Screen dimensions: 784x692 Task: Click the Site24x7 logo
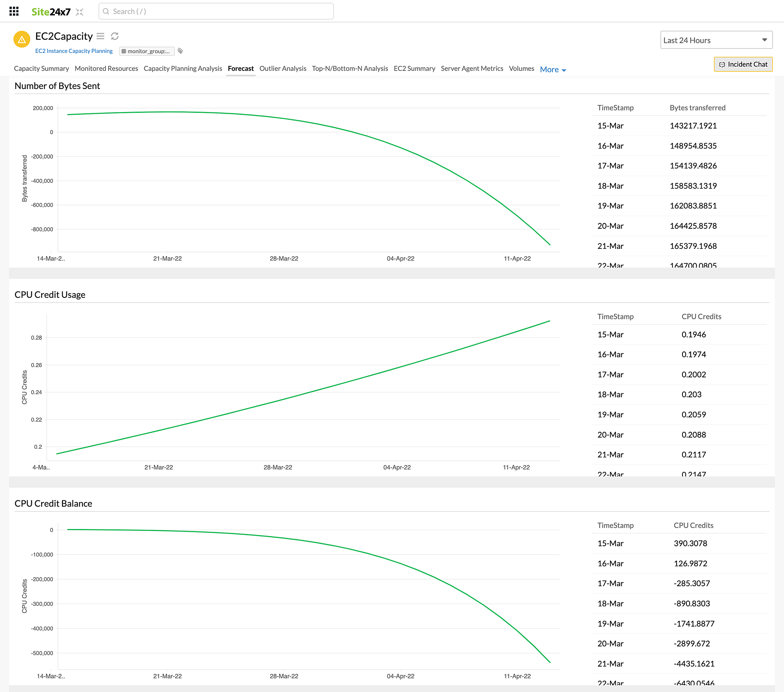pyautogui.click(x=52, y=11)
